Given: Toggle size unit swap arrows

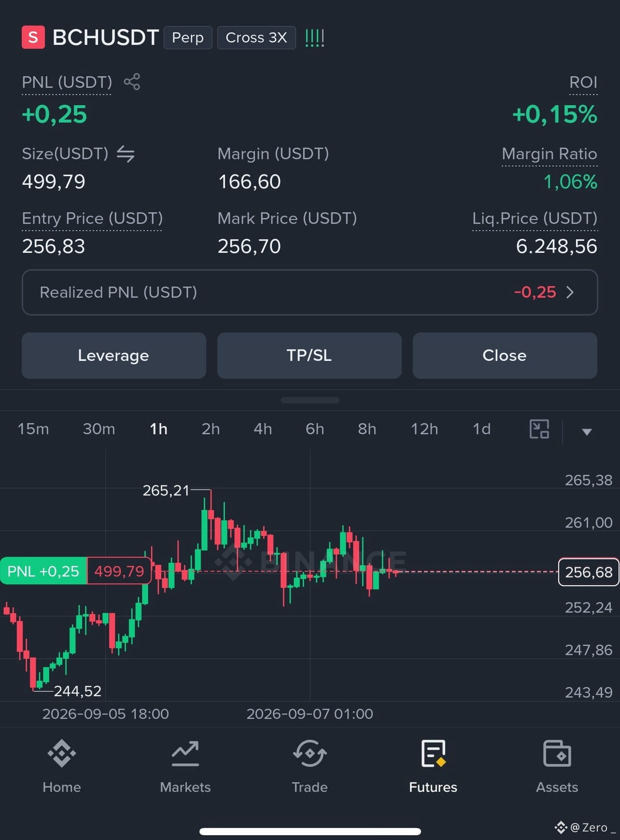Looking at the screenshot, I should (x=126, y=154).
